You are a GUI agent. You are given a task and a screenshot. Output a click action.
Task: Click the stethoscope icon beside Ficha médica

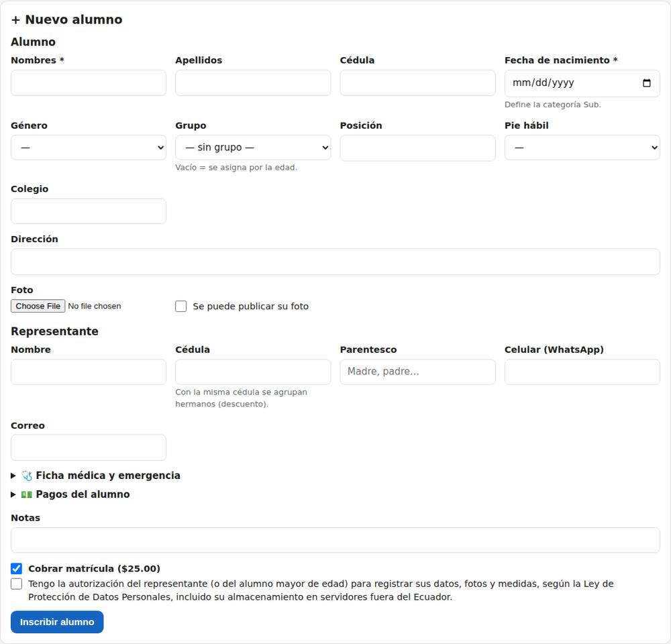pos(27,476)
